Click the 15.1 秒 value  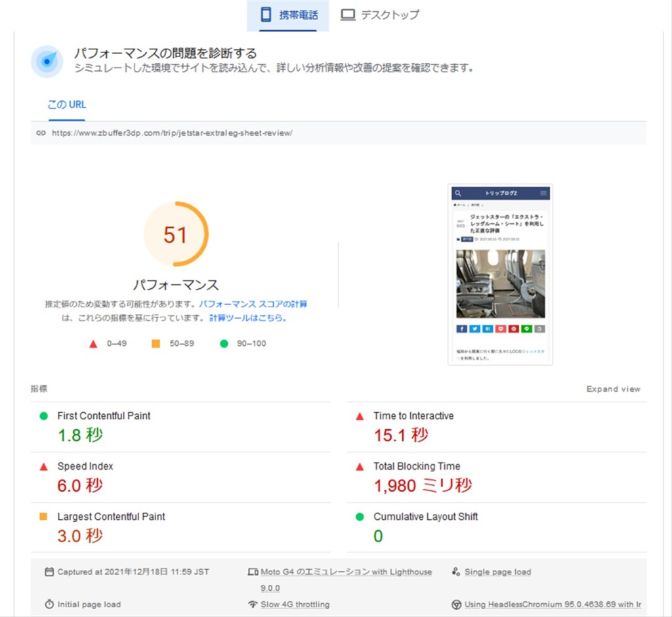tap(401, 435)
